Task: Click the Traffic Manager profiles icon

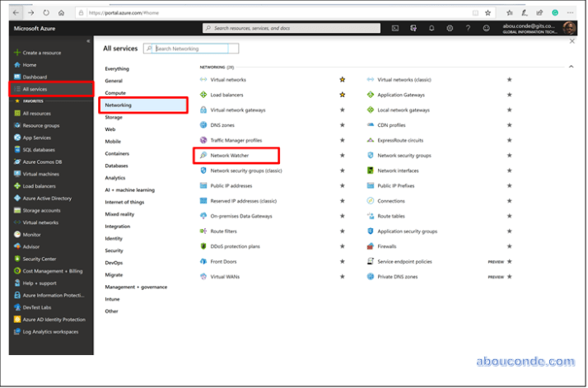Action: point(203,140)
